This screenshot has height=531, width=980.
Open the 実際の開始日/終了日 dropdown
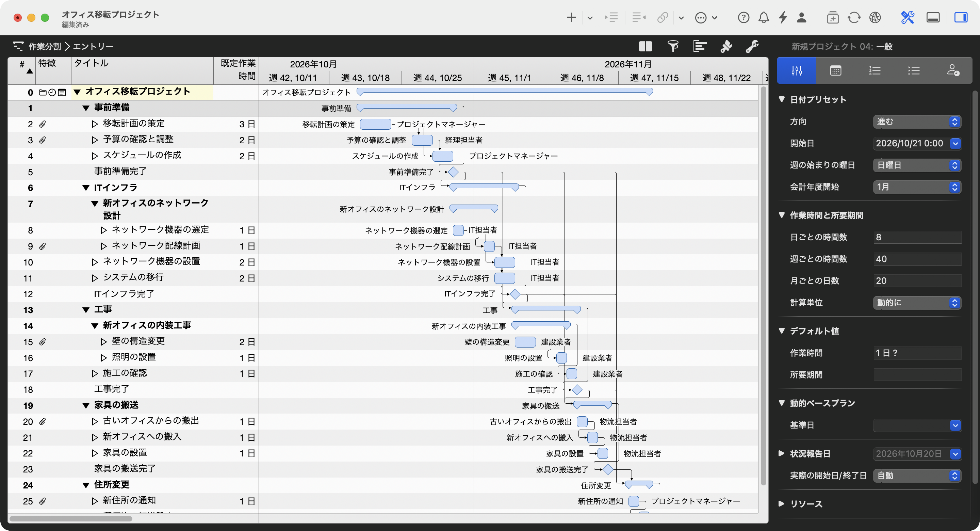(x=917, y=476)
